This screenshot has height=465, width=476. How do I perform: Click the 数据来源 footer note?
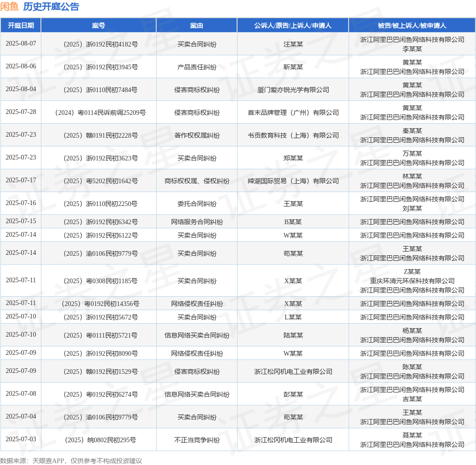click(x=71, y=461)
